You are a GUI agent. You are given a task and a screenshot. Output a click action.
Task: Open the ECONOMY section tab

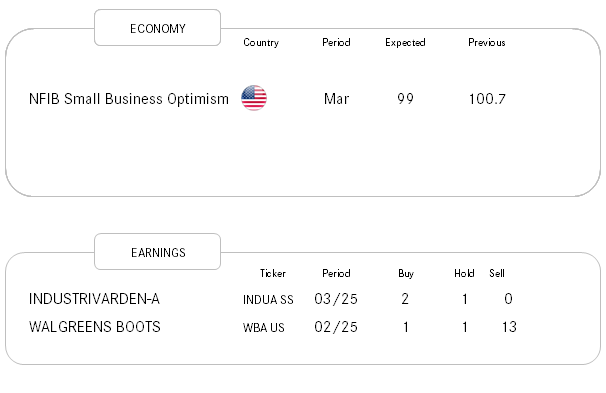pos(158,28)
